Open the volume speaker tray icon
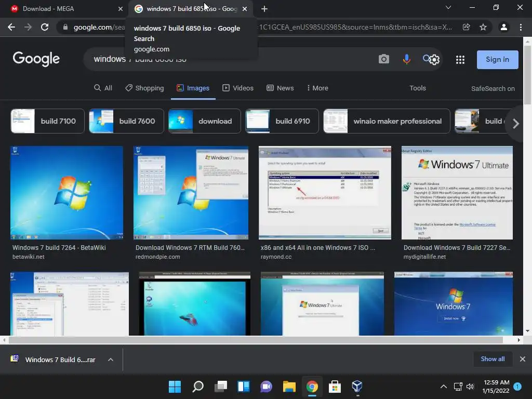The width and height of the screenshot is (532, 399). click(x=470, y=387)
